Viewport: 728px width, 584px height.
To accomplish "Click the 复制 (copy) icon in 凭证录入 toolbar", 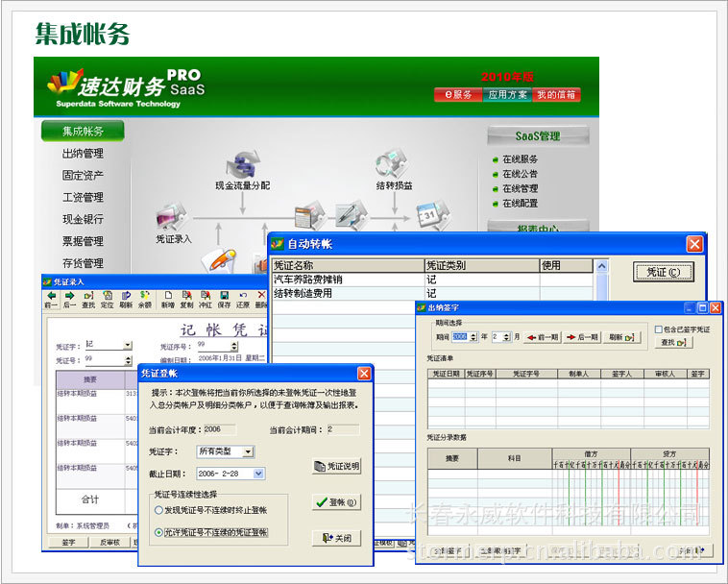I will click(186, 300).
